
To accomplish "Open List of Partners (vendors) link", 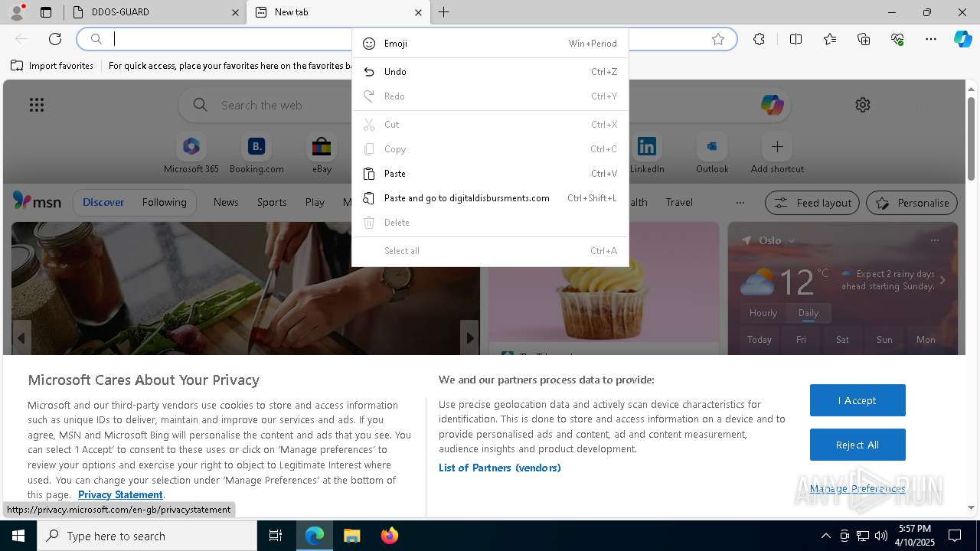I will click(x=499, y=468).
